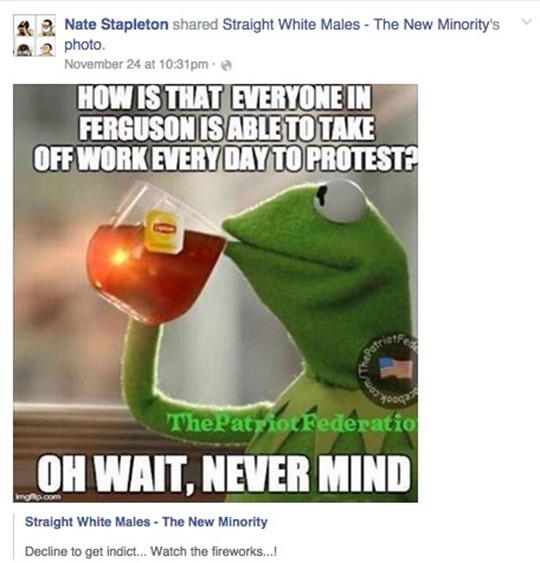The height and width of the screenshot is (563, 540).
Task: Open the Kermit meme photo
Action: click(215, 293)
